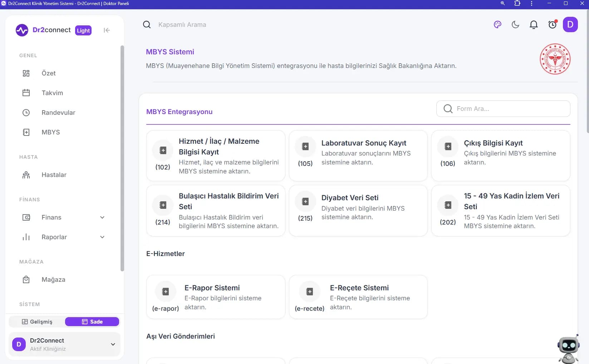The image size is (589, 364).
Task: Click the sidebar vertical scrollbar
Action: (x=122, y=158)
